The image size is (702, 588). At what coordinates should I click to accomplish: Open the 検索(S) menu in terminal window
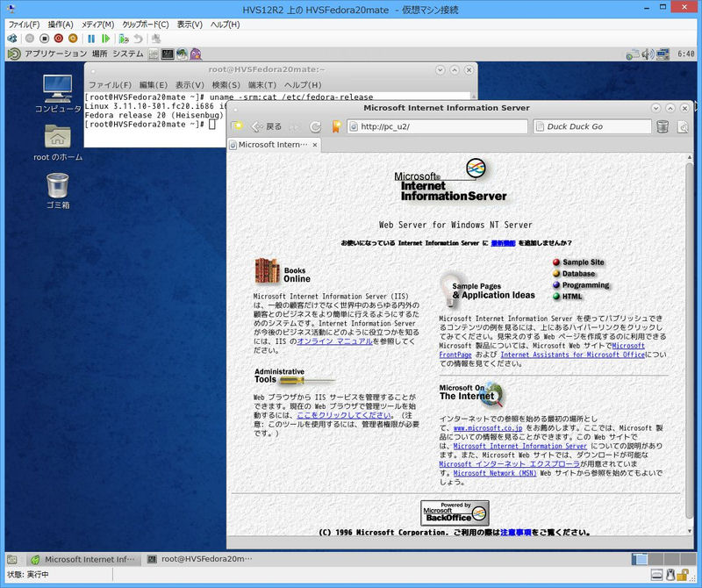226,84
